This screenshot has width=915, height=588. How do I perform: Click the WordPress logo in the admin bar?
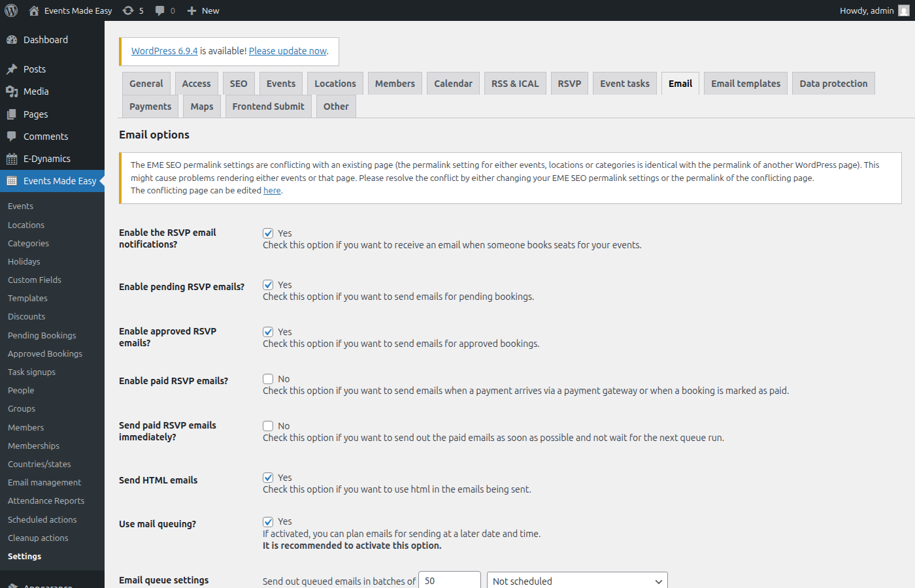coord(10,10)
